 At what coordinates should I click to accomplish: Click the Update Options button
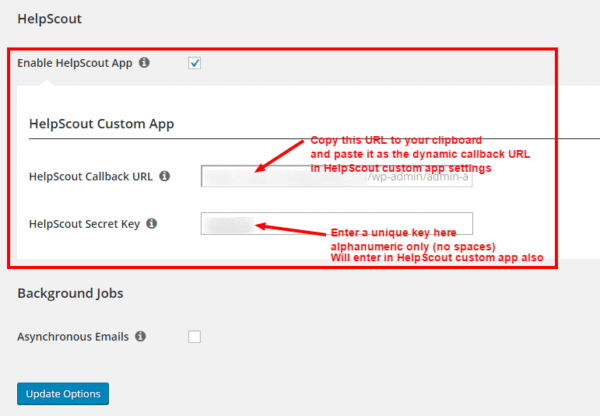click(63, 394)
